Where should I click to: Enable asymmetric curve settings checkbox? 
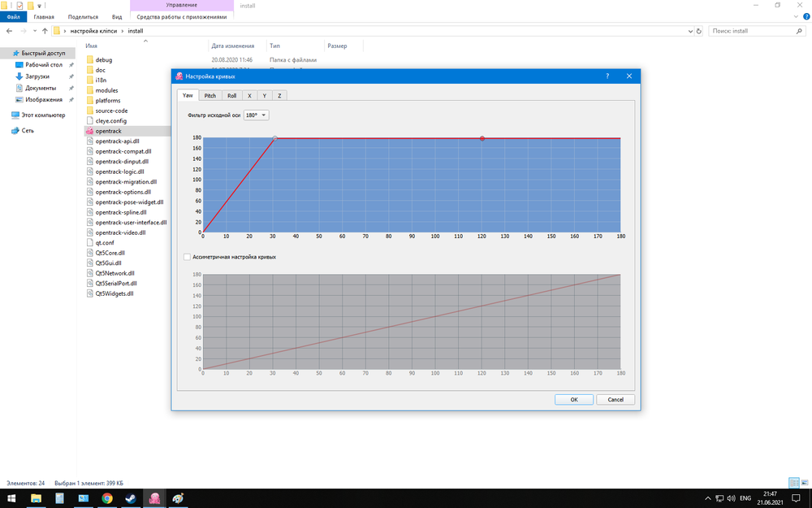187,257
